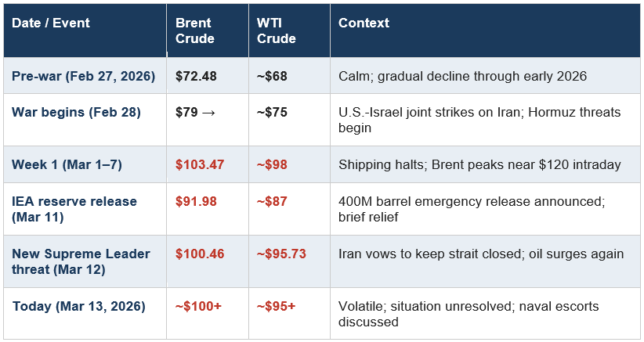Select the ~$100+ Brent price cell
Image resolution: width=644 pixels, height=342 pixels.
click(197, 306)
